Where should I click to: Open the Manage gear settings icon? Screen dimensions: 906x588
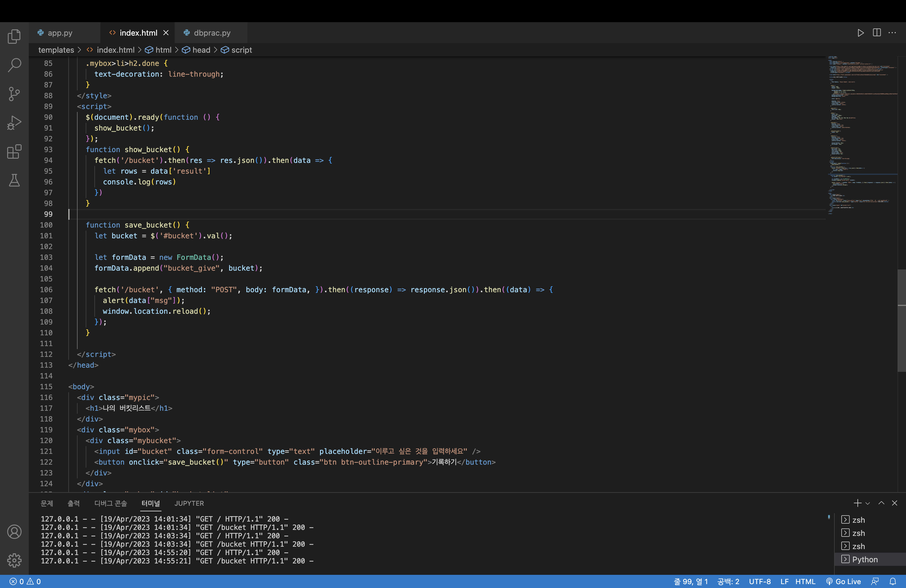tap(14, 560)
